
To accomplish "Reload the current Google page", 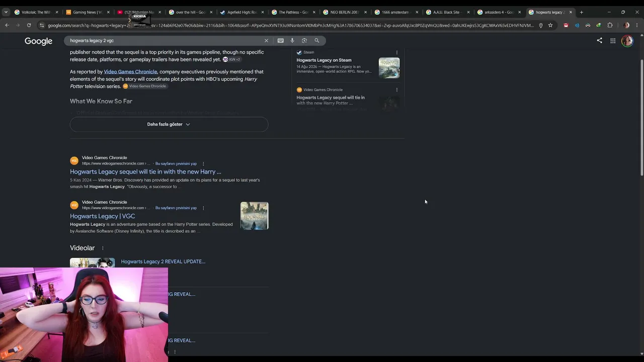I will pyautogui.click(x=29, y=25).
